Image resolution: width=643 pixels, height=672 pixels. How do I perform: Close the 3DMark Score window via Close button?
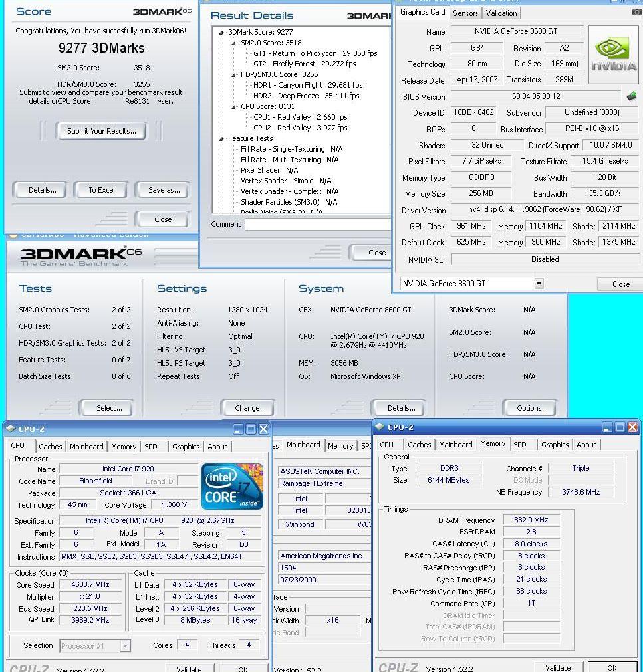tap(162, 219)
